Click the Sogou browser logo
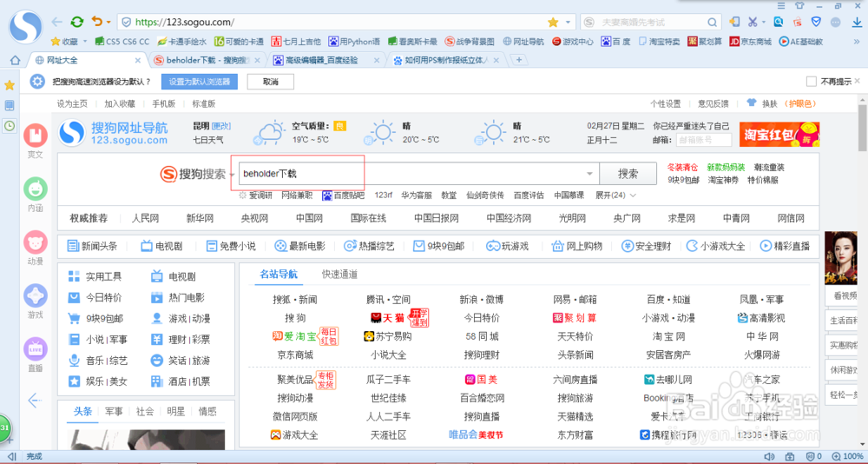The image size is (868, 464). tap(25, 26)
